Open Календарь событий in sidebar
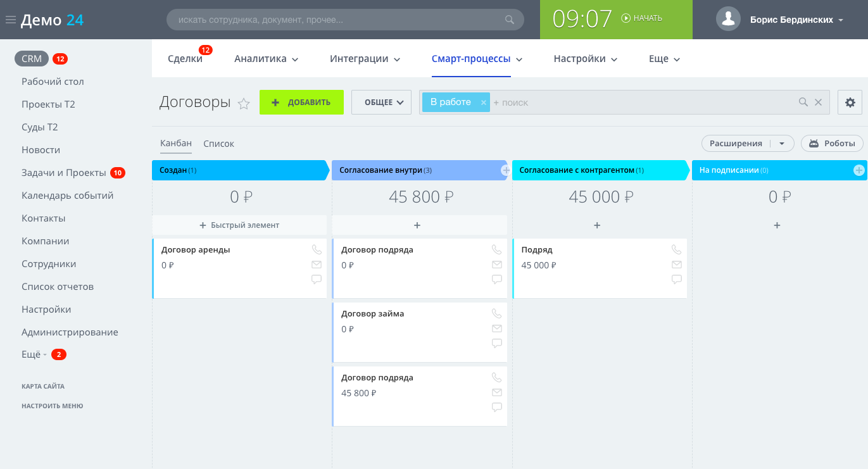 pyautogui.click(x=68, y=196)
